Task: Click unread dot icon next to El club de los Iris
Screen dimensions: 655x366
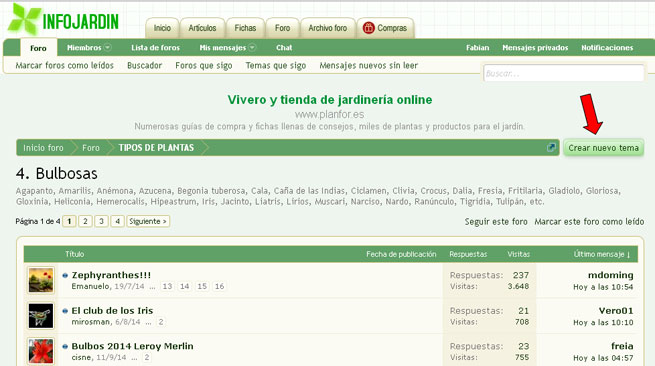Action: click(x=65, y=311)
